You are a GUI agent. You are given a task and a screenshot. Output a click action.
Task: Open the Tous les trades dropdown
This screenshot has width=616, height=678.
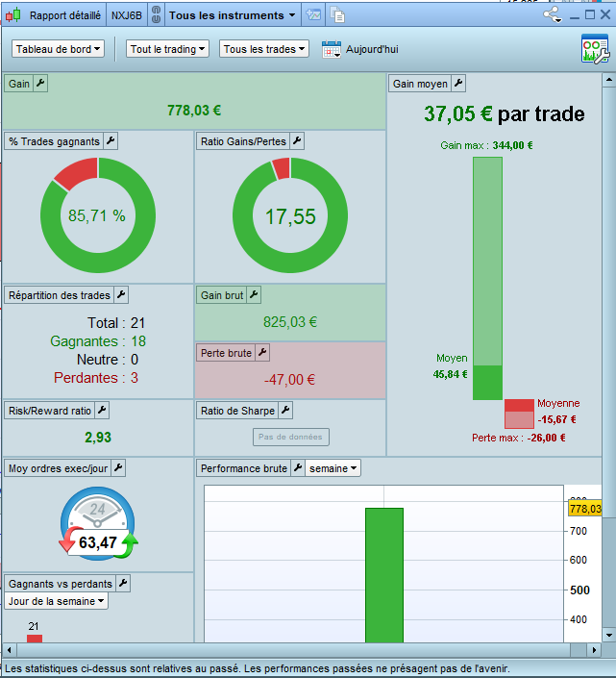(x=264, y=49)
